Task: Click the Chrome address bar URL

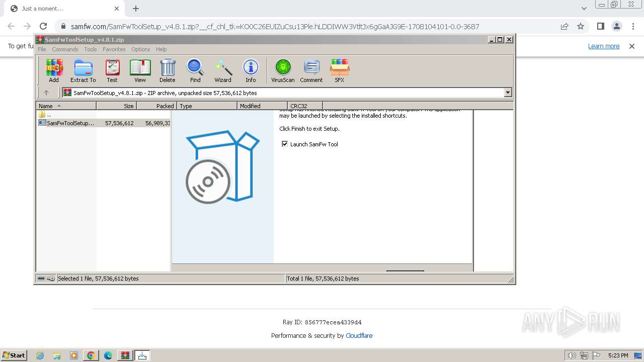Action: [275, 26]
